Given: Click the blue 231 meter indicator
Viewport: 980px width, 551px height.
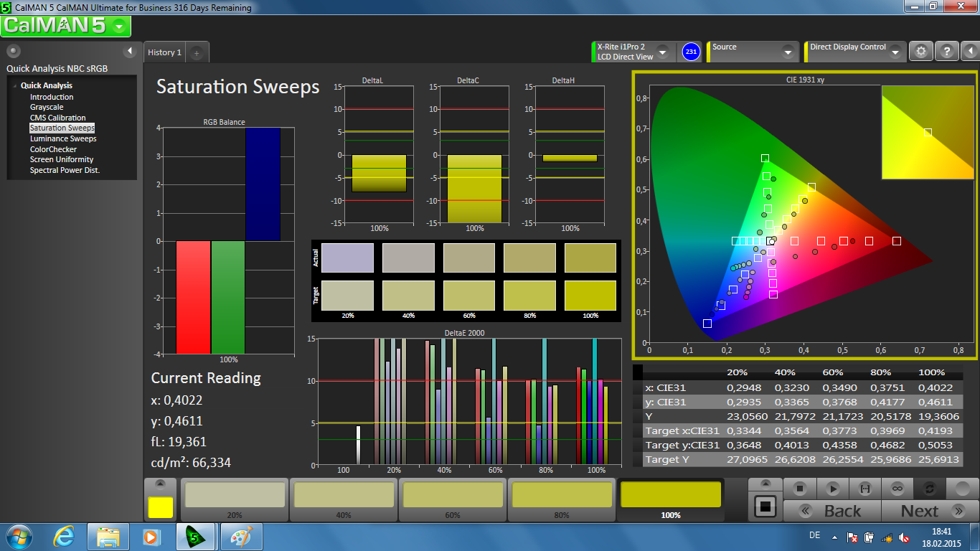Looking at the screenshot, I should coord(691,52).
